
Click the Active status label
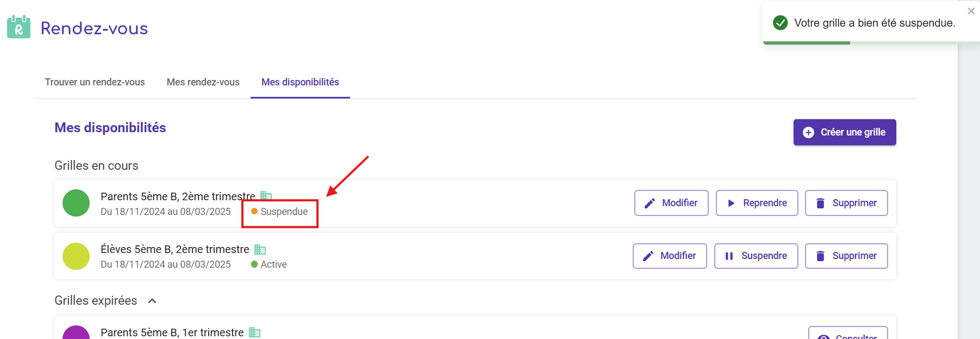pyautogui.click(x=273, y=264)
